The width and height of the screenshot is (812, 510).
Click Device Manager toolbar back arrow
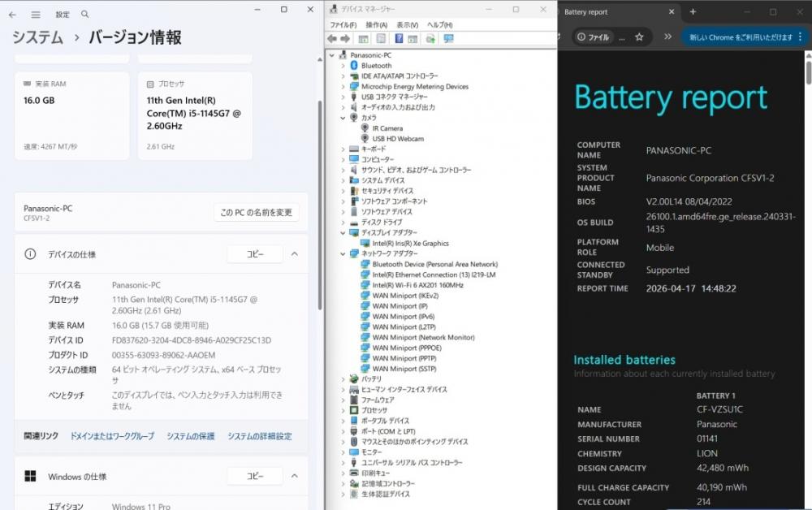(332, 38)
